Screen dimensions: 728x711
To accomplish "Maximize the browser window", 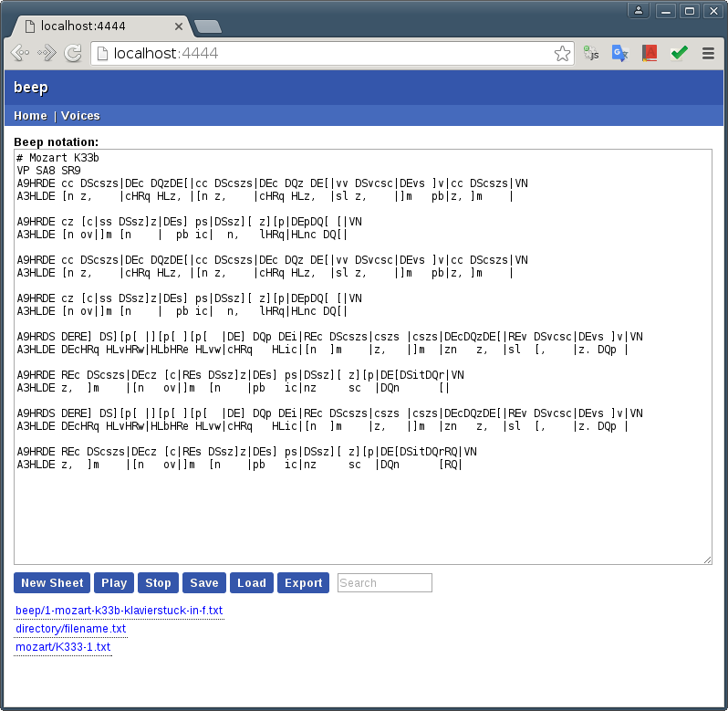I will pyautogui.click(x=690, y=10).
